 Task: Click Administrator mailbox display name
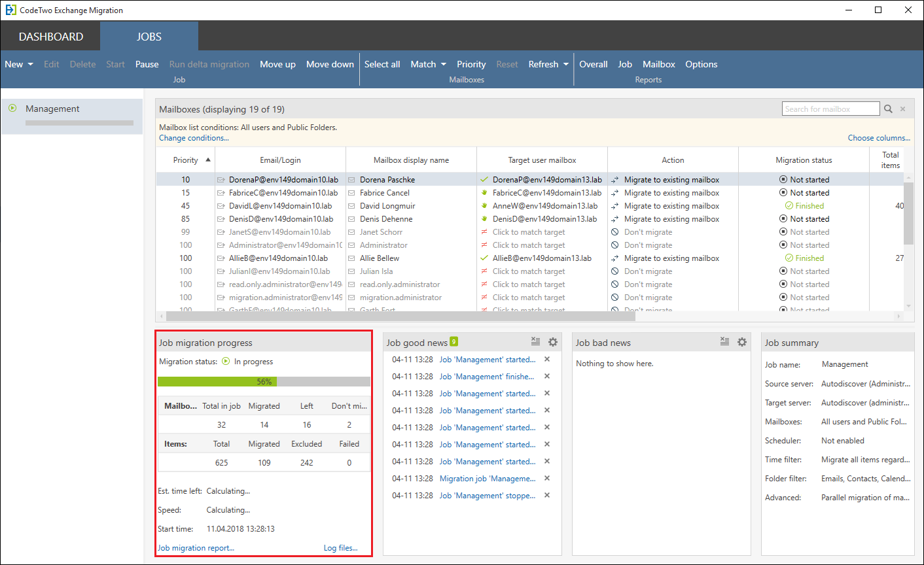(x=383, y=245)
